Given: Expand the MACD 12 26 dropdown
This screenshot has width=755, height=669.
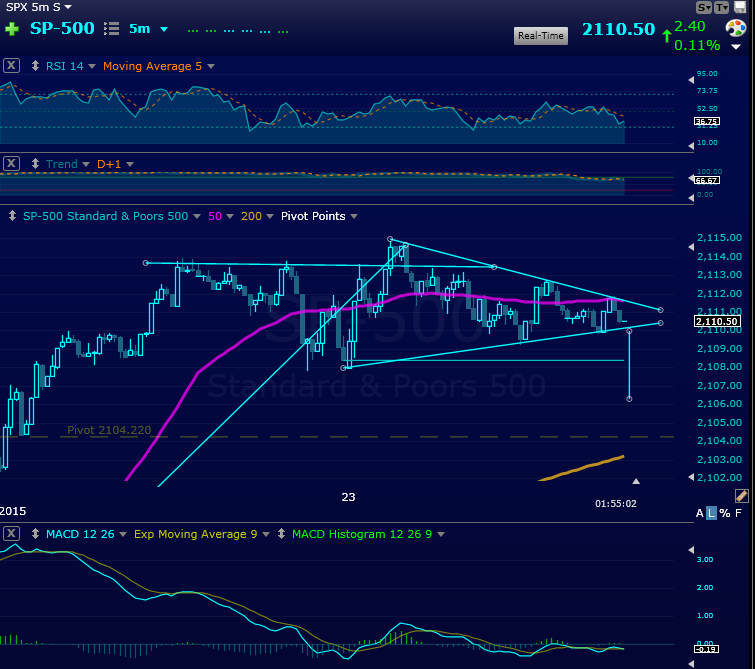Looking at the screenshot, I should click(123, 534).
